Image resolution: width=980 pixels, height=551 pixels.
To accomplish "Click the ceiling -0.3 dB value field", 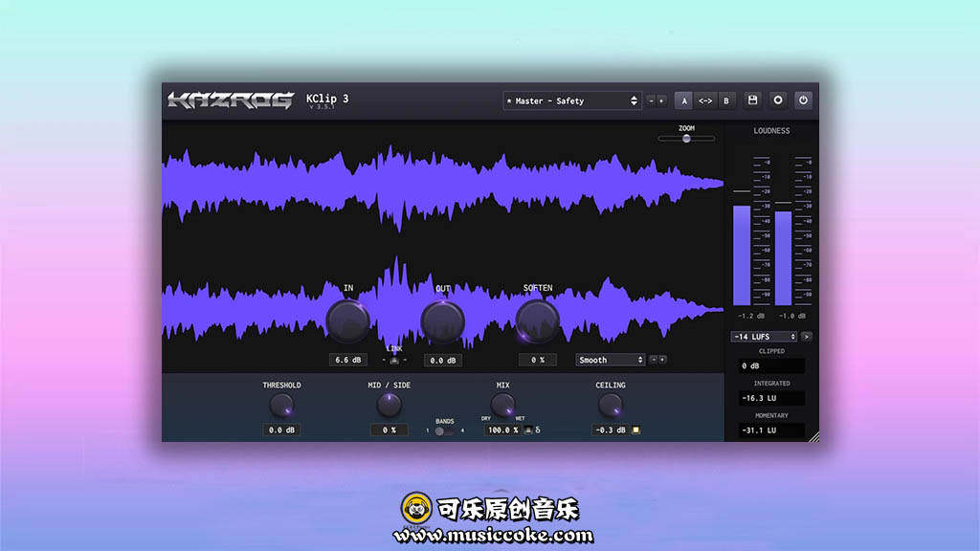I will pyautogui.click(x=610, y=430).
